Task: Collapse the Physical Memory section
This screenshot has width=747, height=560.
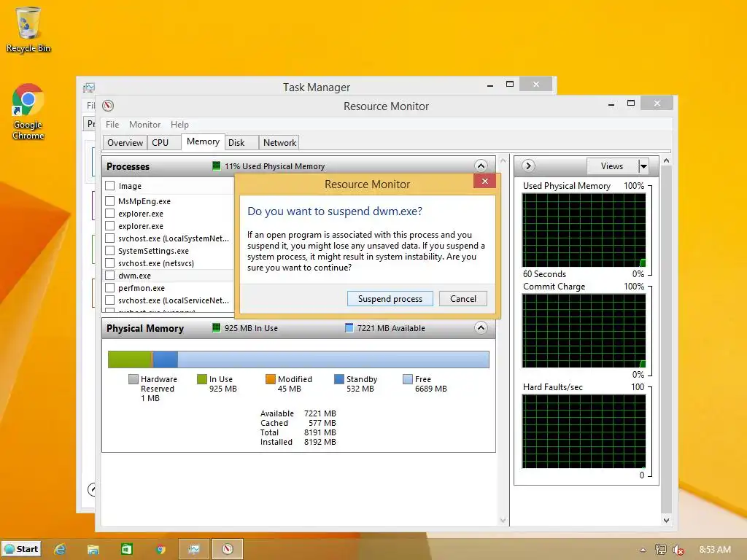Action: (481, 327)
